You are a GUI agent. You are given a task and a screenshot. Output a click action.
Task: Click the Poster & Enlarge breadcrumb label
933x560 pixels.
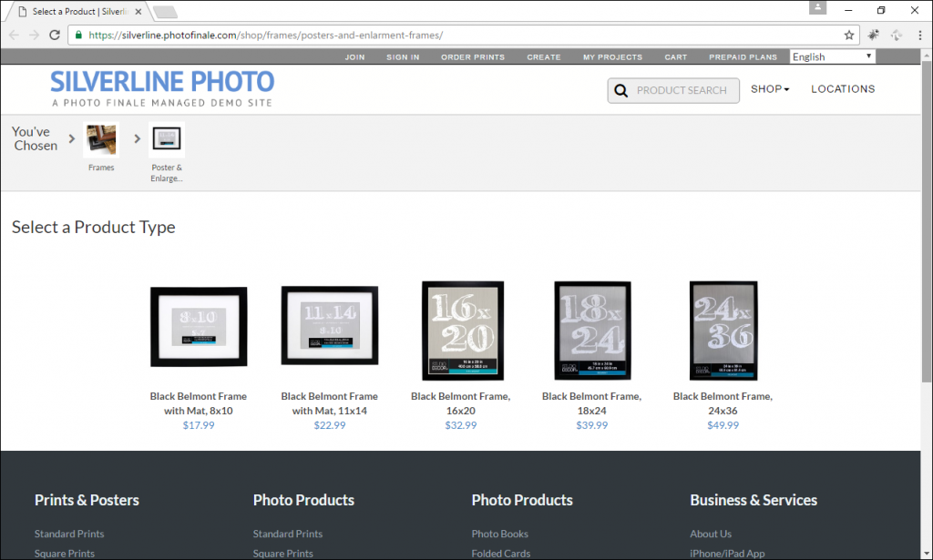click(x=167, y=173)
